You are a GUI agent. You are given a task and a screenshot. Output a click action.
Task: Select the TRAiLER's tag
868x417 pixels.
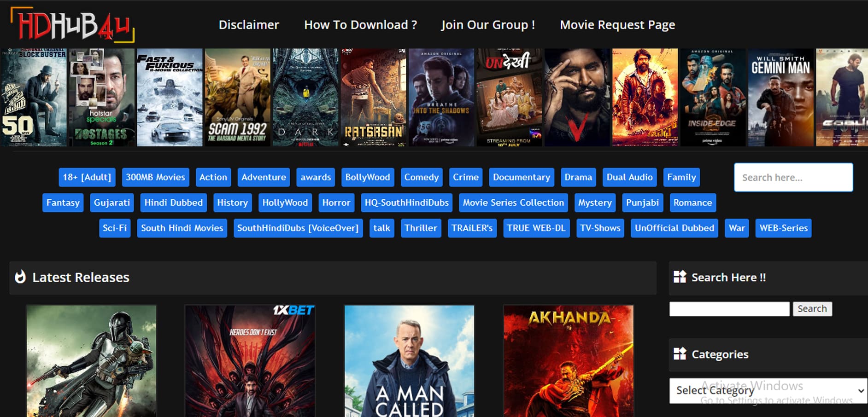(x=472, y=228)
